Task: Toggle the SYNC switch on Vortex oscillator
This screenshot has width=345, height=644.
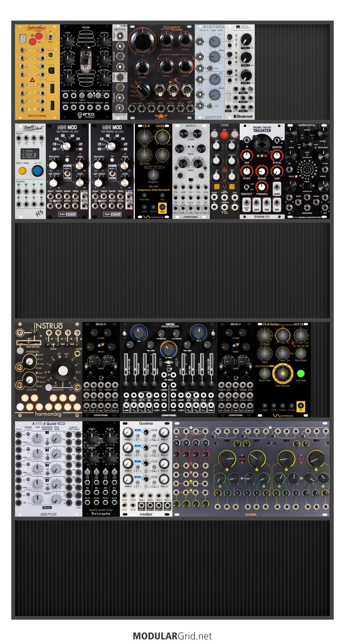Action: (x=169, y=363)
